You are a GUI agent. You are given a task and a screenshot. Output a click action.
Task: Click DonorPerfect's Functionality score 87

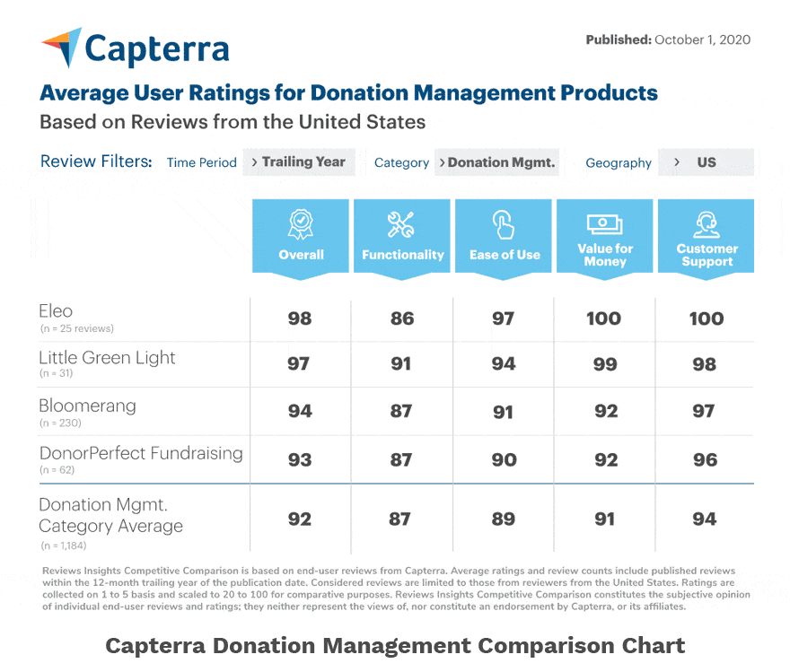click(x=401, y=460)
